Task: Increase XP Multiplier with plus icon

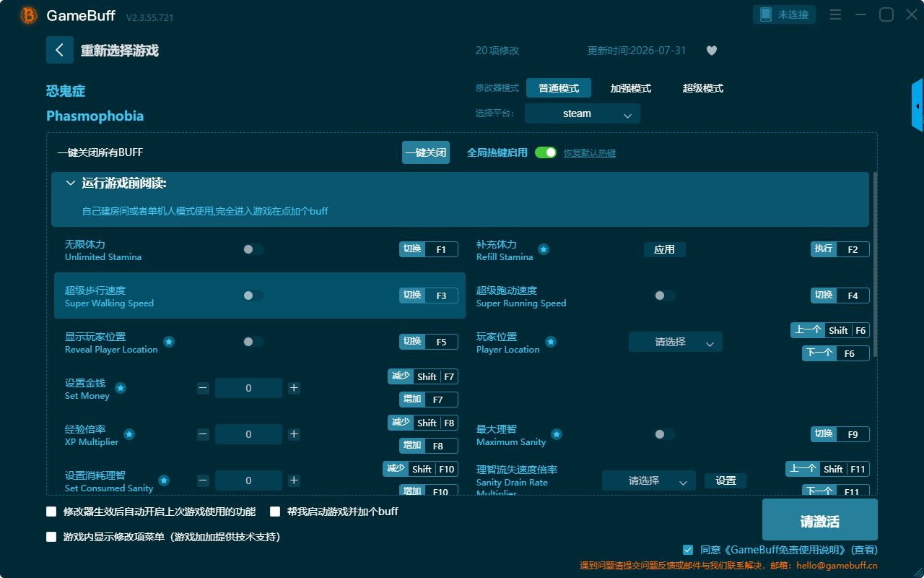Action: coord(294,434)
